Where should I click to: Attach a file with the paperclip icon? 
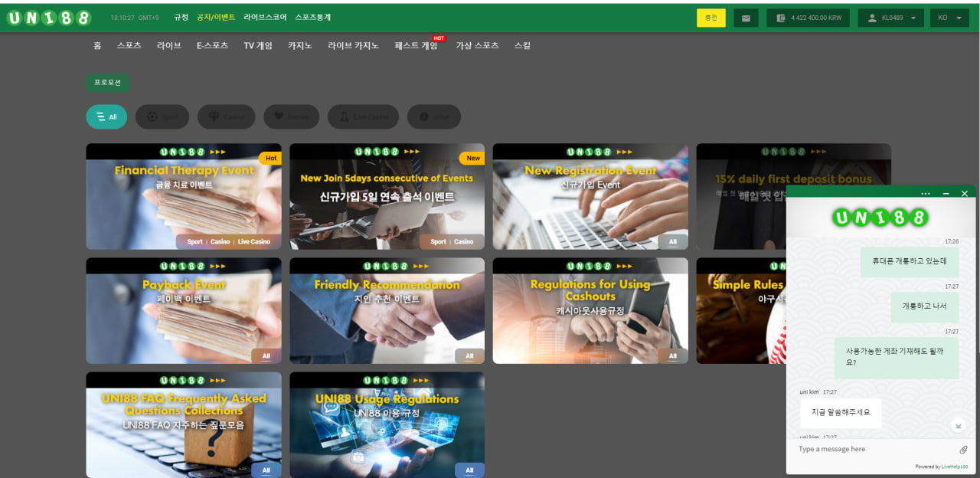click(x=964, y=450)
